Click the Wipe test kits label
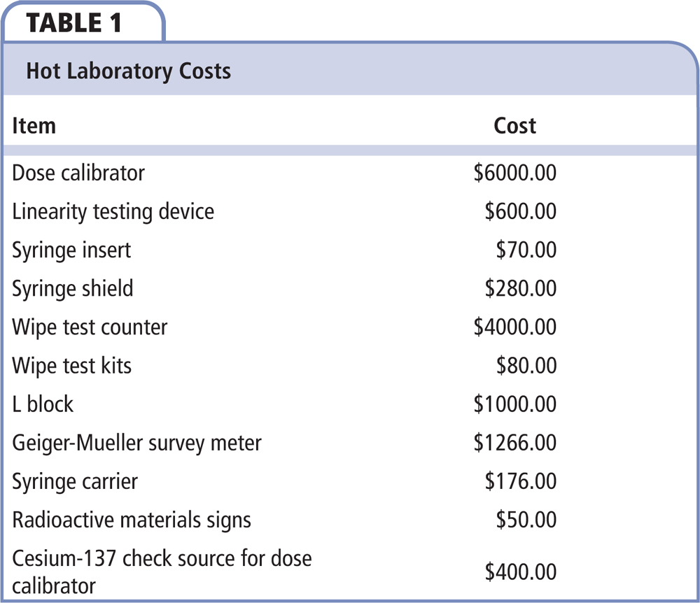Image resolution: width=700 pixels, height=603 pixels. [x=71, y=365]
